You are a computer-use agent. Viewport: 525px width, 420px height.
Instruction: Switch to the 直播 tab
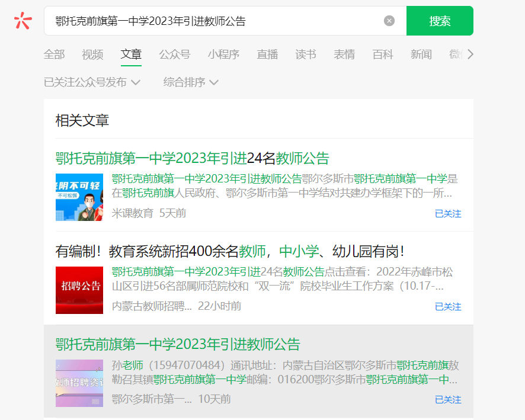tap(267, 54)
